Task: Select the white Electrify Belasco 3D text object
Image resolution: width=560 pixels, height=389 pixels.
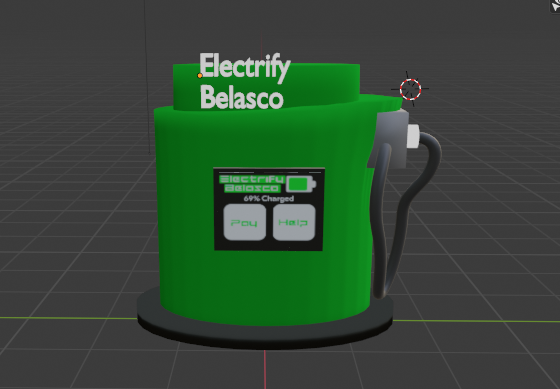Action: tap(245, 81)
